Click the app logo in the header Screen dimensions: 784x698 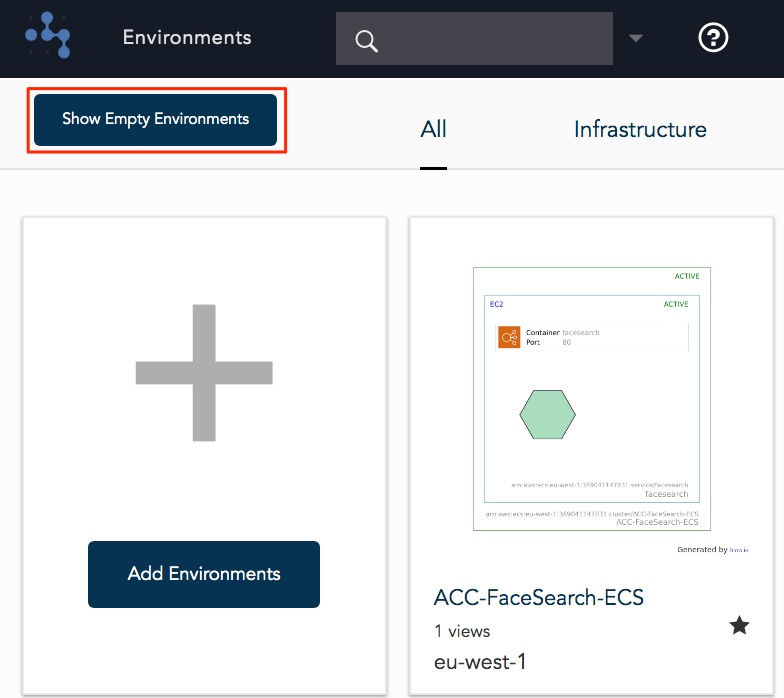point(48,36)
